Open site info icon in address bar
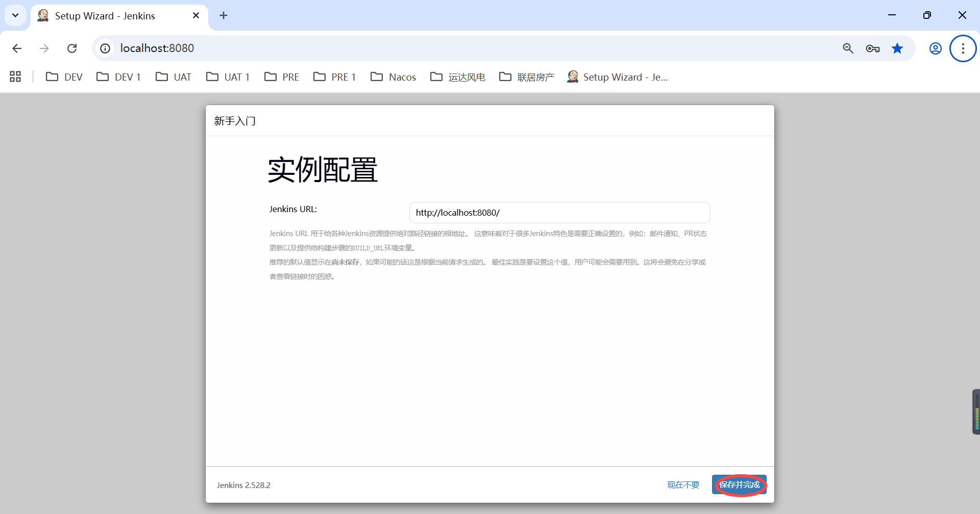 click(x=105, y=48)
